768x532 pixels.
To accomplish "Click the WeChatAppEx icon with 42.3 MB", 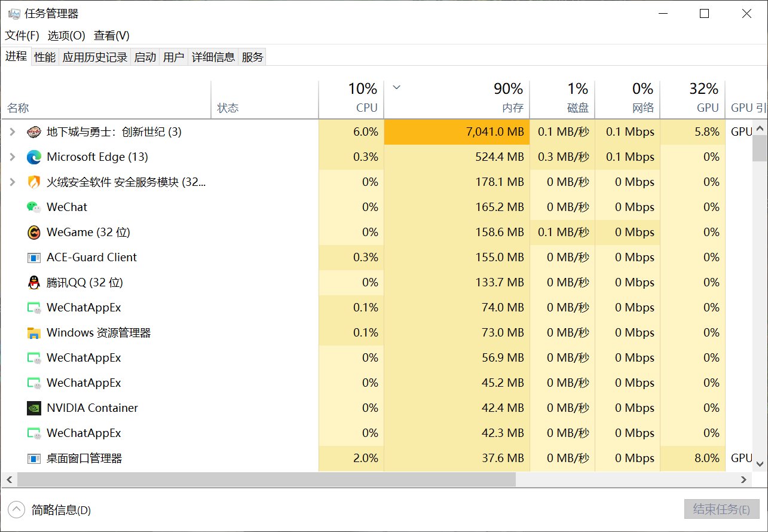I will click(34, 433).
